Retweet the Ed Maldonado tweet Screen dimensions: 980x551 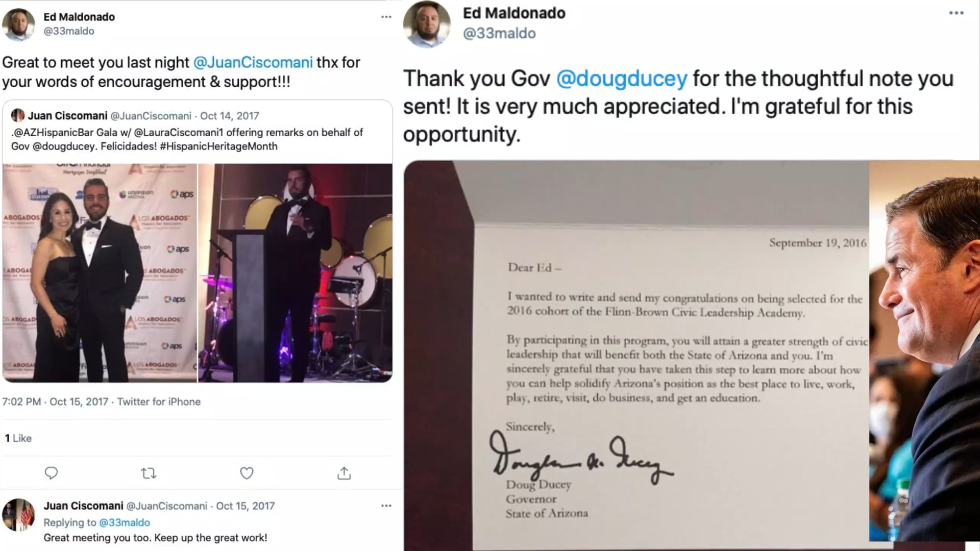coord(149,473)
